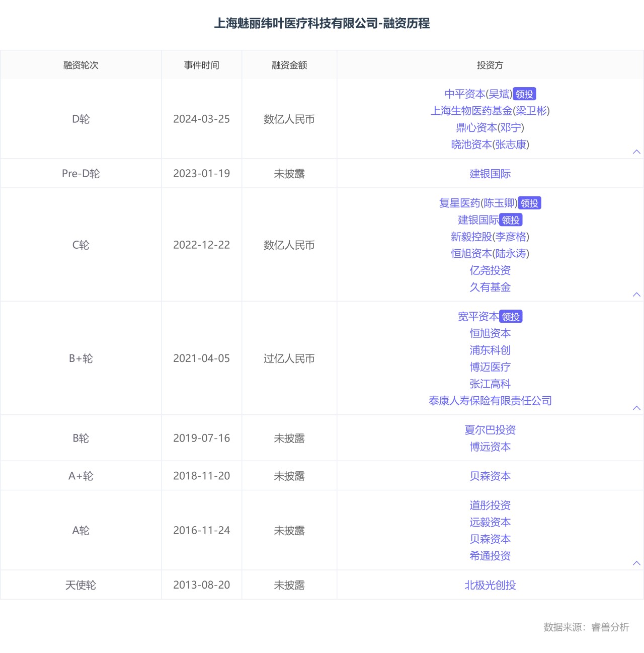Select the A+轮 round cell
Viewport: 644px width, 653px height.
tap(80, 476)
